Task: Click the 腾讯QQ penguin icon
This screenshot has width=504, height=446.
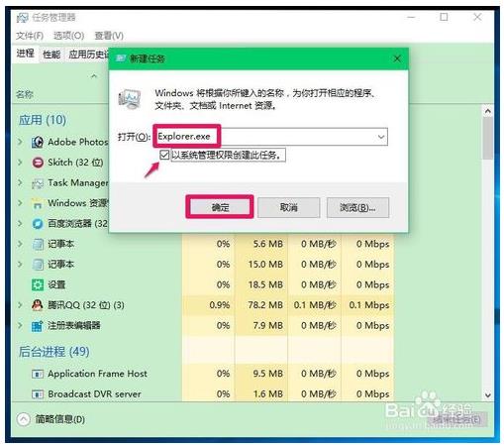Action: point(38,305)
